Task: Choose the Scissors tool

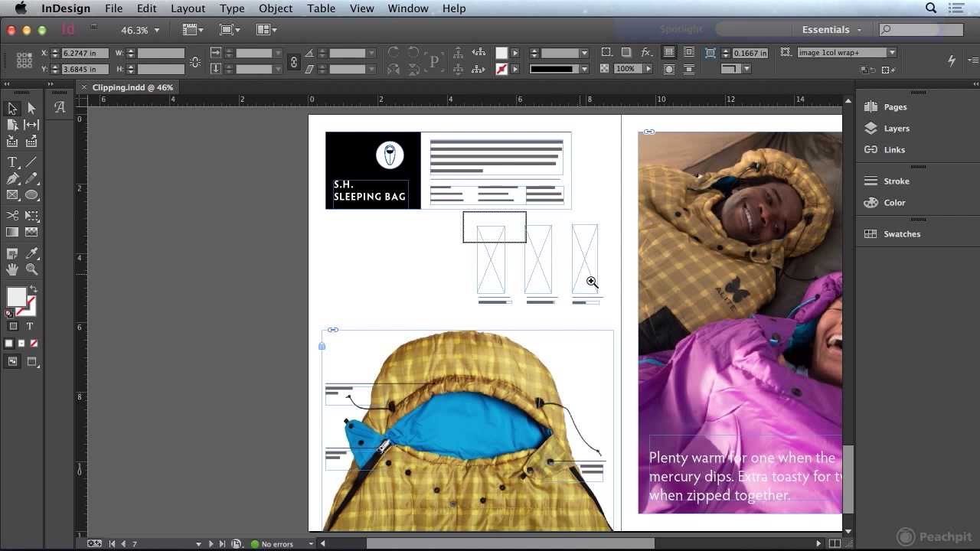Action: 12,216
